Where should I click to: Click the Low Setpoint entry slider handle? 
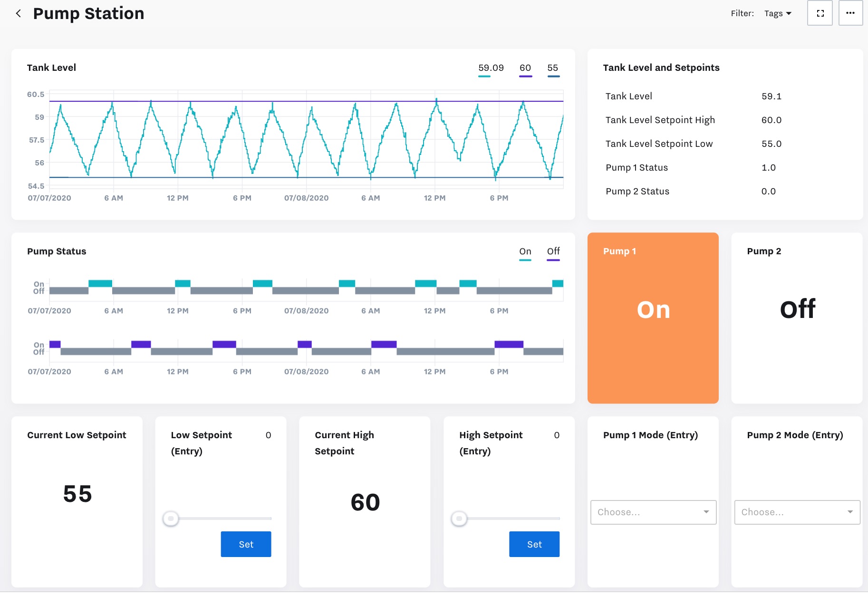pos(171,519)
